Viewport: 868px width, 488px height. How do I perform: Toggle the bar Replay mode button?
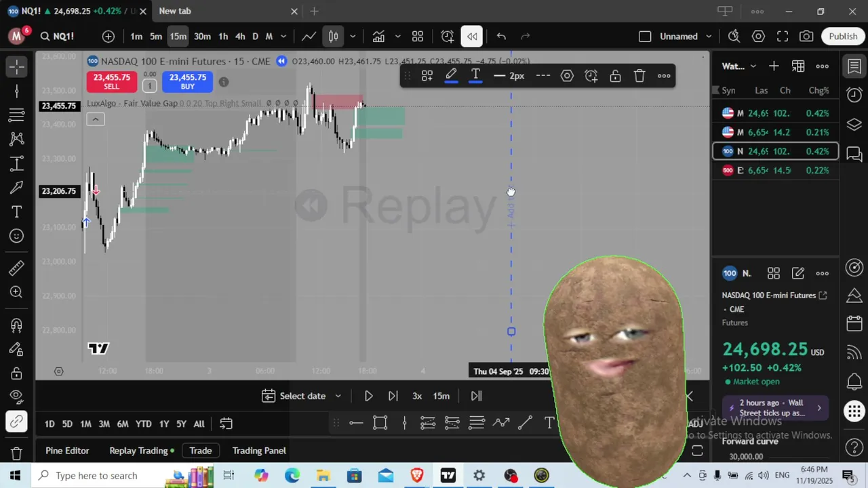click(x=472, y=37)
